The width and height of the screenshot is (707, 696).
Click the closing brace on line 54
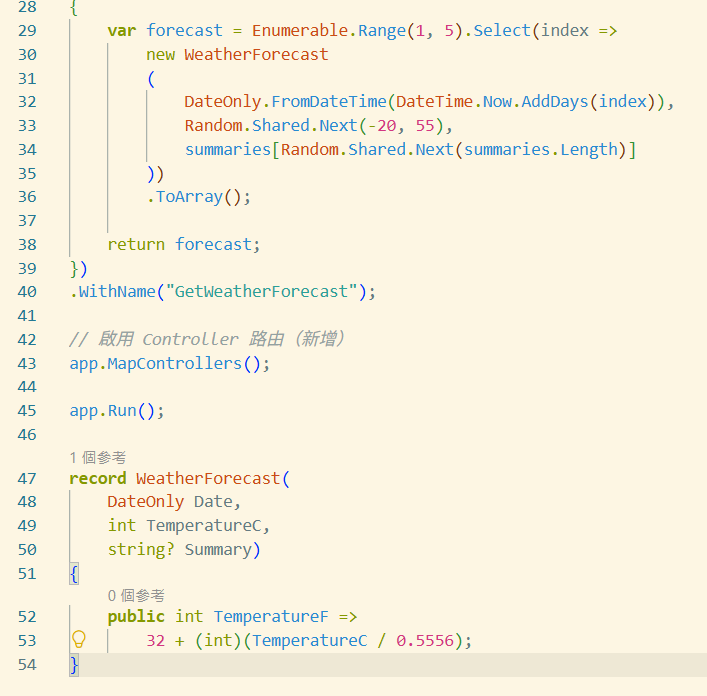[74, 665]
